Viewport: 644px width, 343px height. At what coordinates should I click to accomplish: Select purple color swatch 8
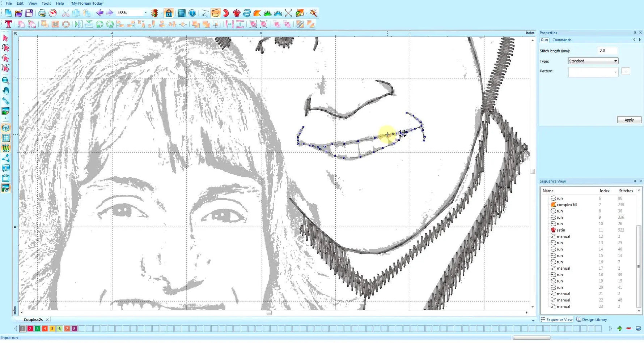coord(74,329)
